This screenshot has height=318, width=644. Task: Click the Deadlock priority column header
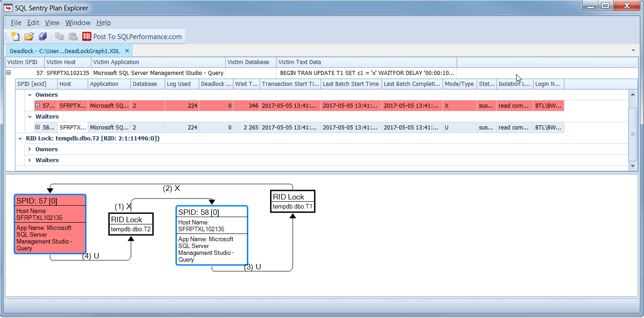[x=216, y=84]
